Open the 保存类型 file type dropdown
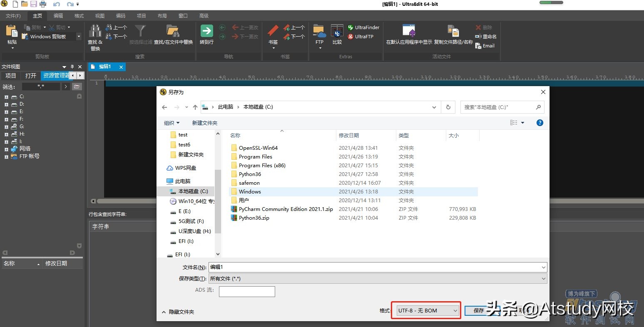Screen dimensions: 644x327 tap(378, 279)
